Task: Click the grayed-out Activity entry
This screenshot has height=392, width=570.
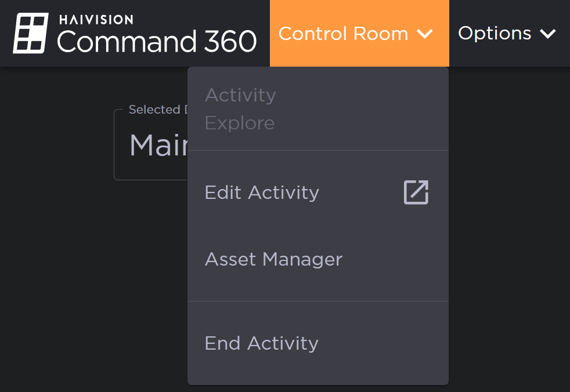Action: (240, 95)
